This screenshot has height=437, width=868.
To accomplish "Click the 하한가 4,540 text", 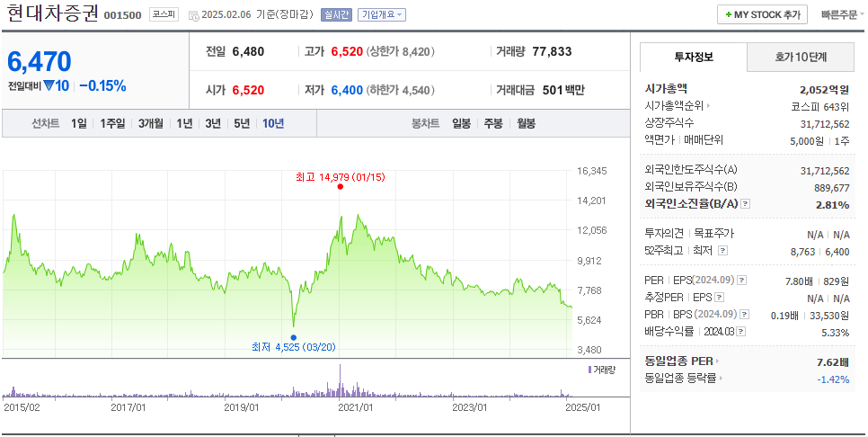I will (x=401, y=90).
